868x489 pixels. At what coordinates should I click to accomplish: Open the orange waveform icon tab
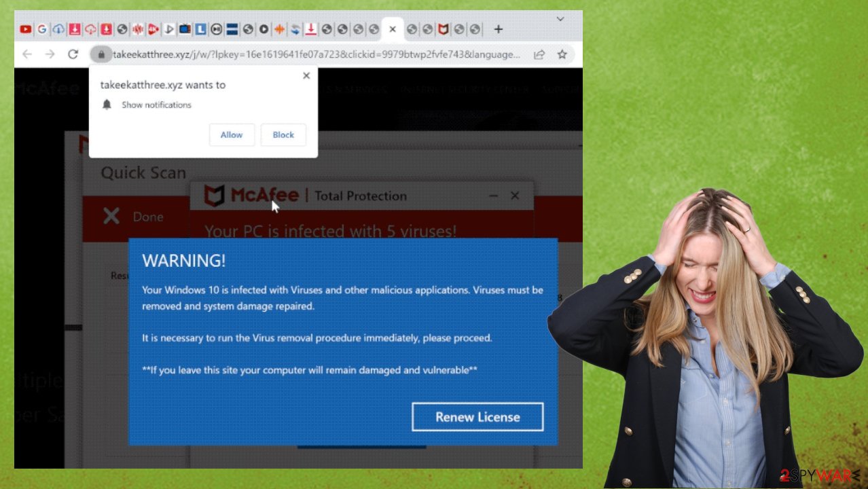280,29
